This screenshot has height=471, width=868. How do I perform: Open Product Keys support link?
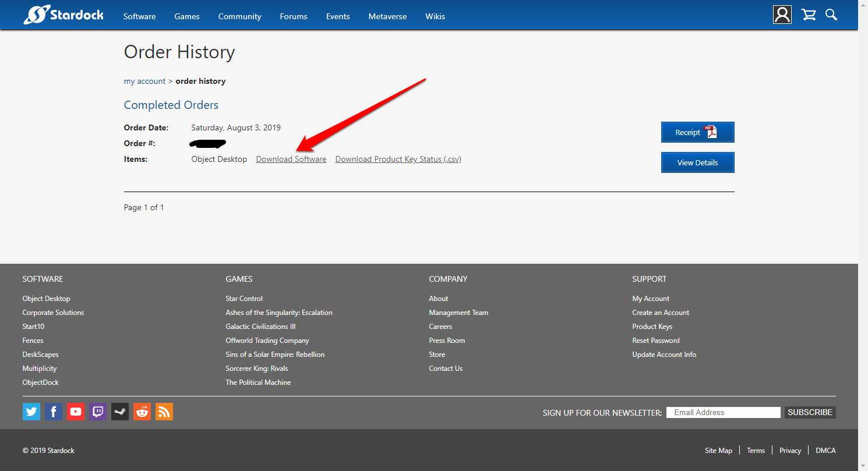[x=652, y=327]
